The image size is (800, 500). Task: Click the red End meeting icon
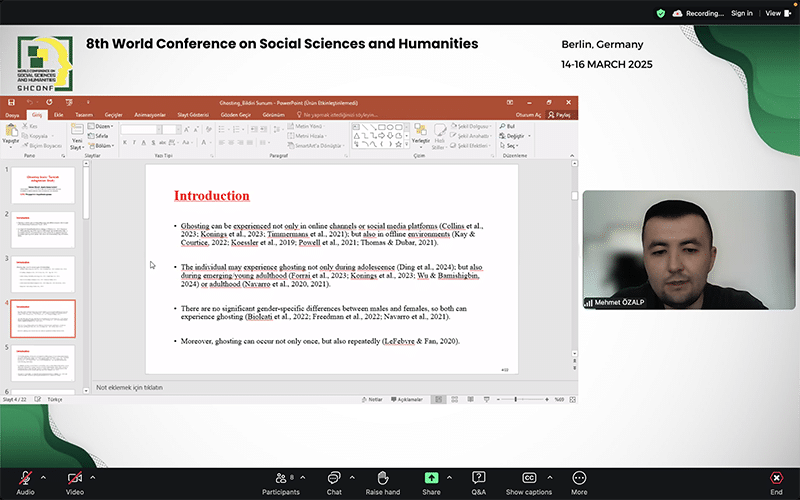coord(776,478)
